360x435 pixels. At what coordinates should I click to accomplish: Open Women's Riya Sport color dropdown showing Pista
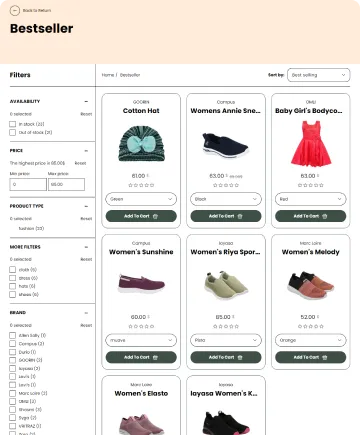click(226, 340)
